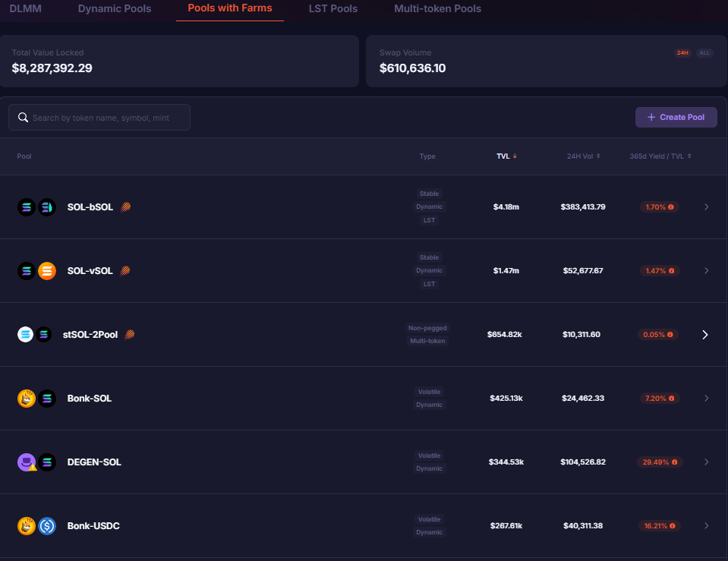Click the SOL token icon in Bonk-SOL row
The image size is (728, 561).
(x=47, y=399)
